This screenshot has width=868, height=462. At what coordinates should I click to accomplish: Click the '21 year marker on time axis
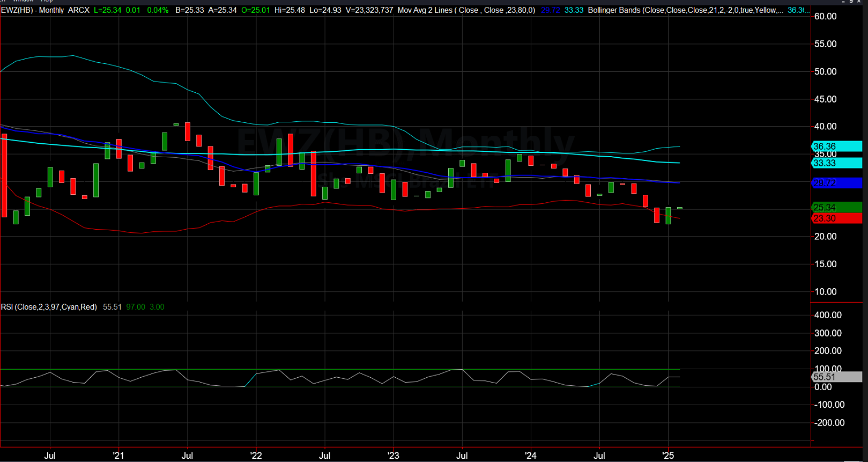tap(118, 456)
